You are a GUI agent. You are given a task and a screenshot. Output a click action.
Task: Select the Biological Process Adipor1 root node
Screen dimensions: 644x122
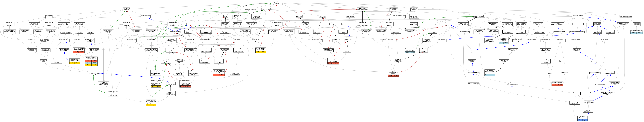[277, 3]
